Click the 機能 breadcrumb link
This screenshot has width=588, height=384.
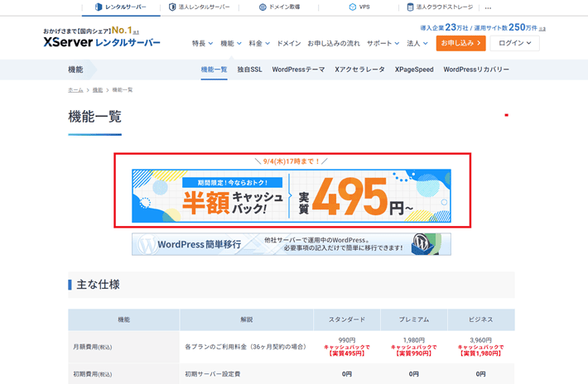pyautogui.click(x=98, y=90)
